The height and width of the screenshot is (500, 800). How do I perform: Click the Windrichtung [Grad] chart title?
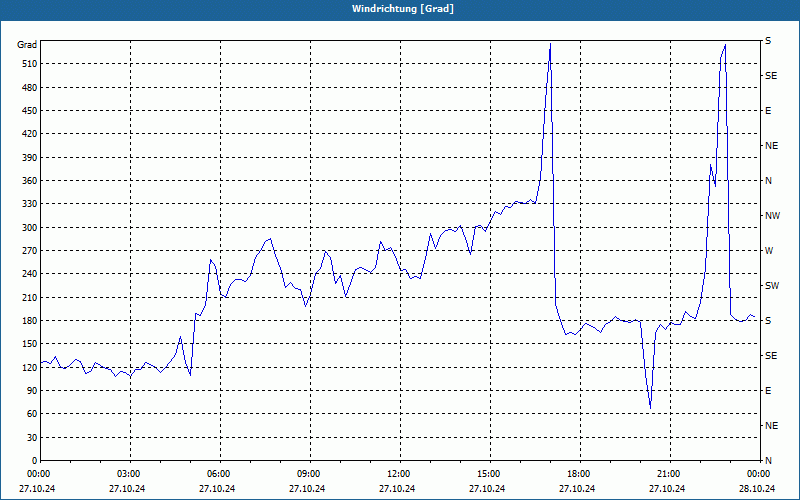403,9
